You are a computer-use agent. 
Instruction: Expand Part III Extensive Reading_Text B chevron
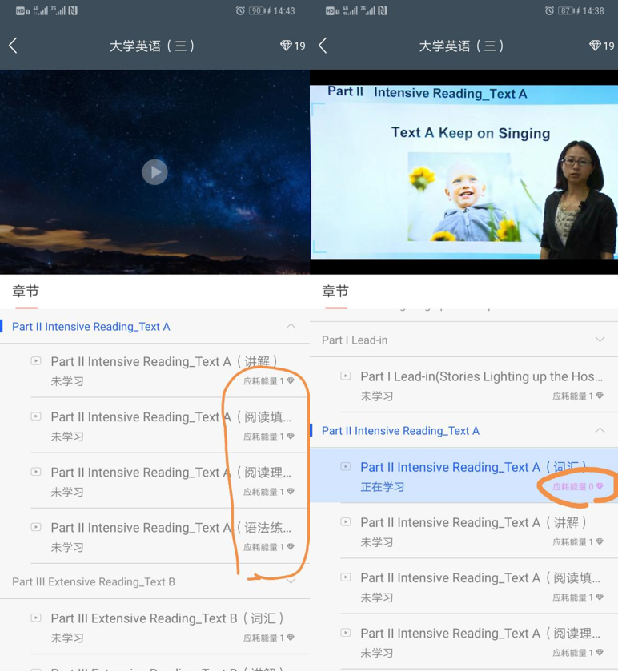291,581
